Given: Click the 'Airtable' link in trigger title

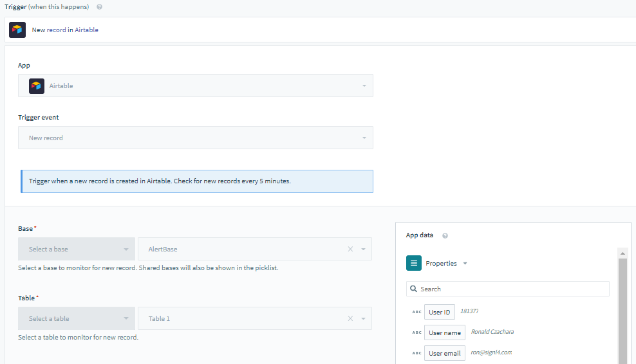Looking at the screenshot, I should click(x=86, y=30).
